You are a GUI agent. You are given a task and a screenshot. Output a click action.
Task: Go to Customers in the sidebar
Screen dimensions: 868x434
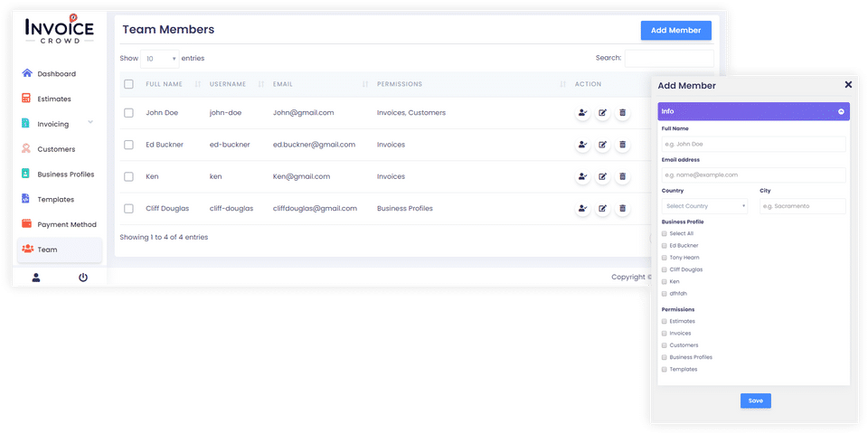coord(56,149)
